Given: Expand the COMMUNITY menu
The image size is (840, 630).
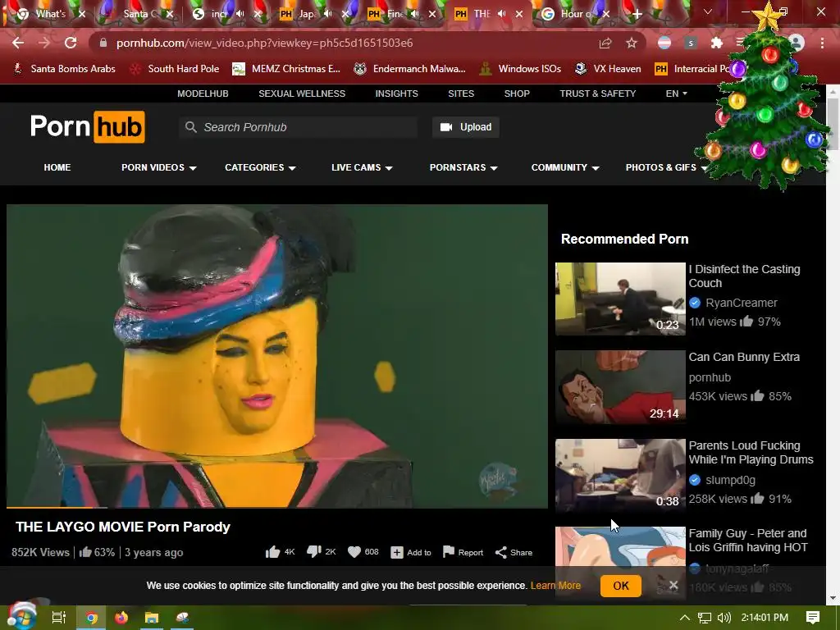Looking at the screenshot, I should (x=565, y=167).
